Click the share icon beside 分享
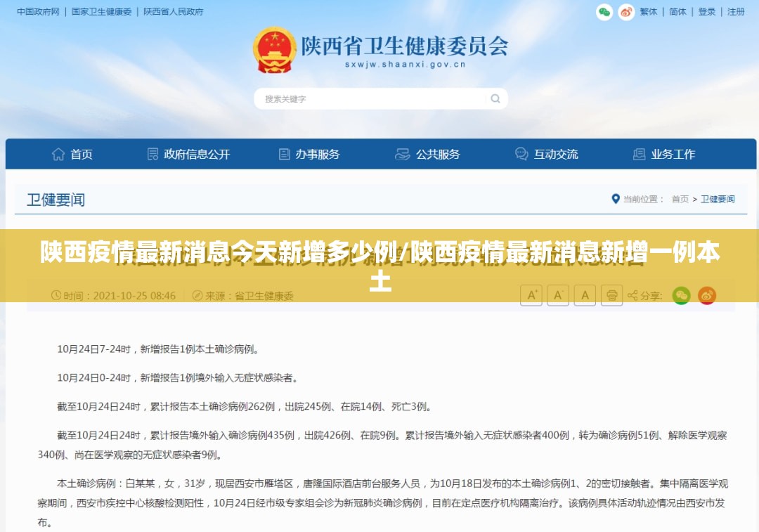759x532 pixels. (632, 295)
